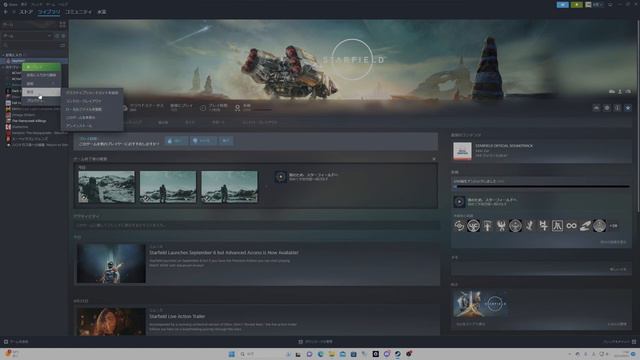The height and width of the screenshot is (360, 640).
Task: Open the downloads manager in the bottom bar
Action: tap(316, 342)
